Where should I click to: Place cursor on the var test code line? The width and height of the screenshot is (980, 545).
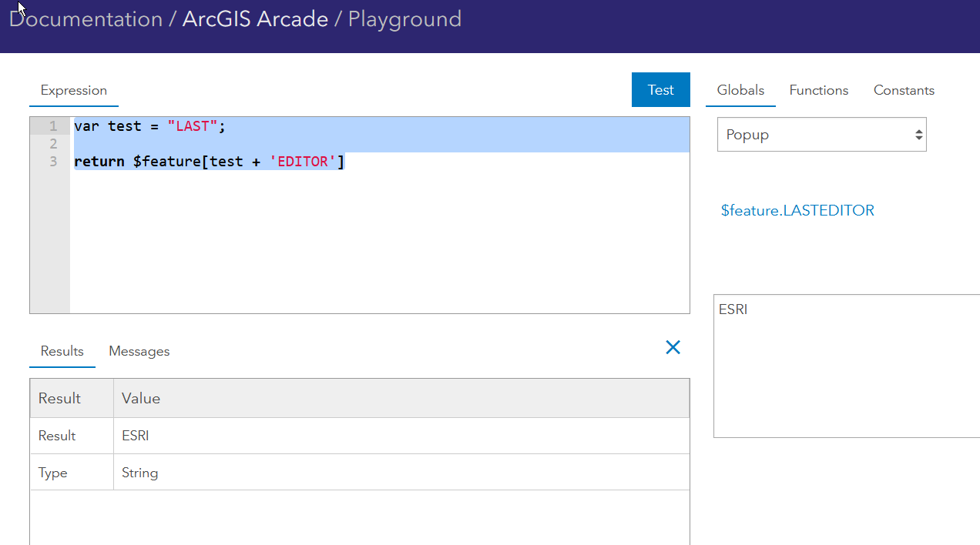click(x=149, y=126)
